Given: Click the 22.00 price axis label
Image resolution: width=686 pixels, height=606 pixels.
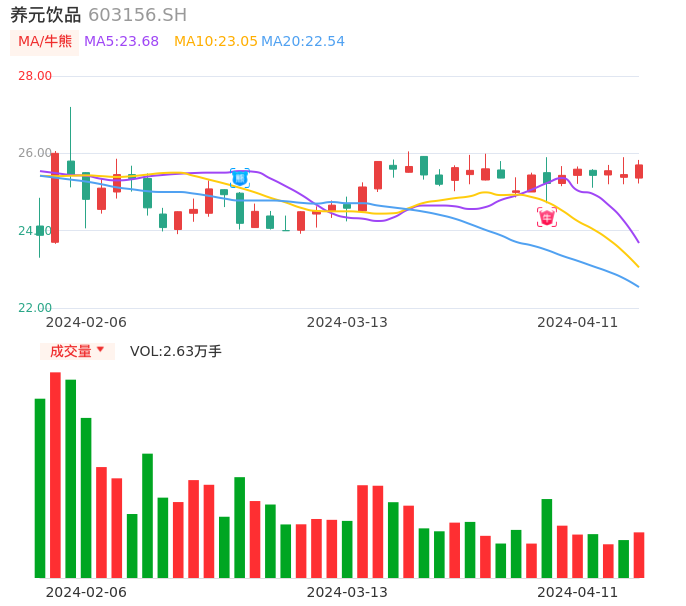Looking at the screenshot, I should point(35,308).
